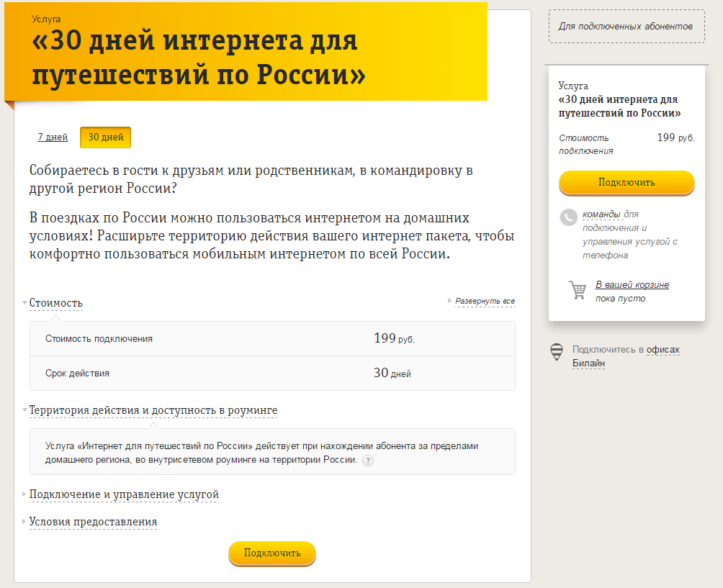Collapse Территория действия и доступность в роуминге
Viewport: 723px width, 588px height.
153,410
